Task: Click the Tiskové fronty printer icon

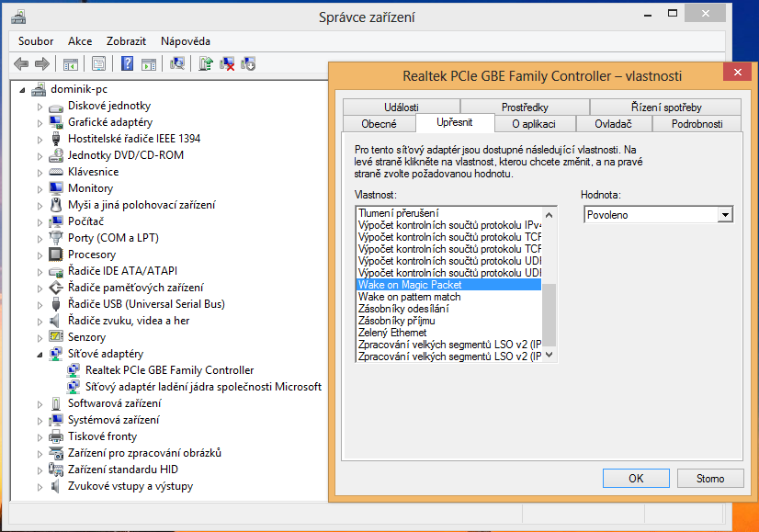Action: 56,436
